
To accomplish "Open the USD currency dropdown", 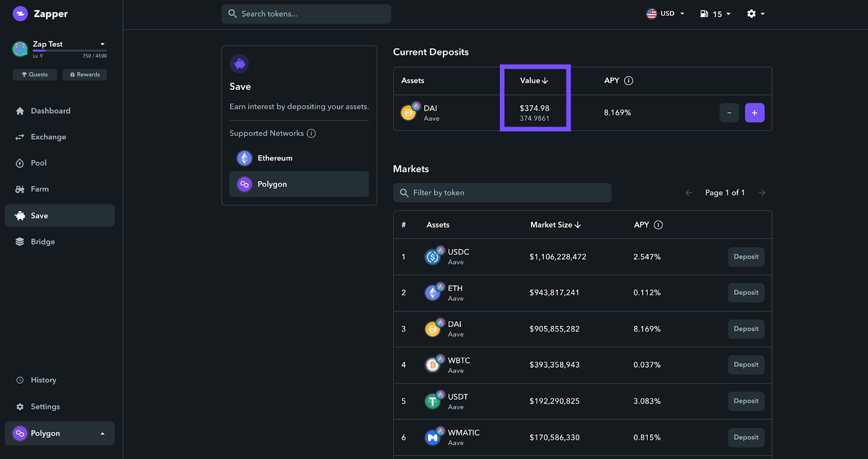I will pos(665,14).
